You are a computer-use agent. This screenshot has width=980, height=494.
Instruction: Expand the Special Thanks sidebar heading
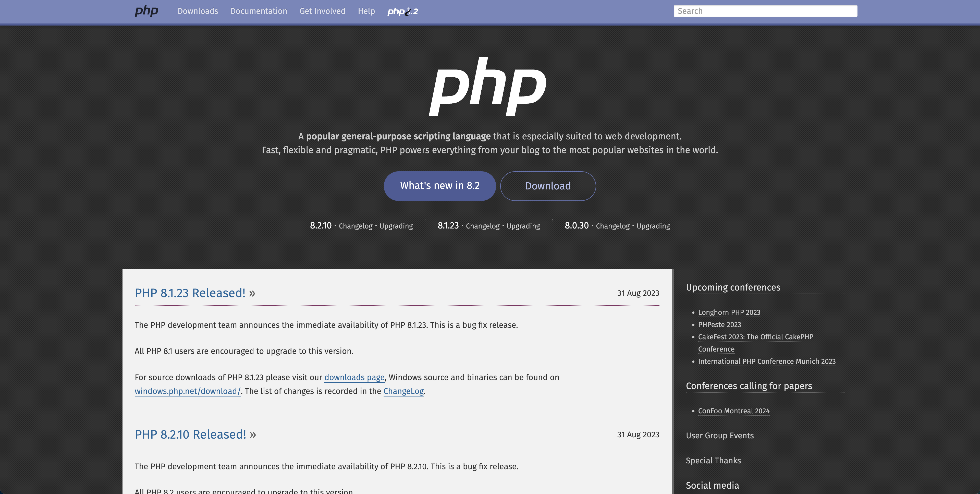tap(713, 461)
